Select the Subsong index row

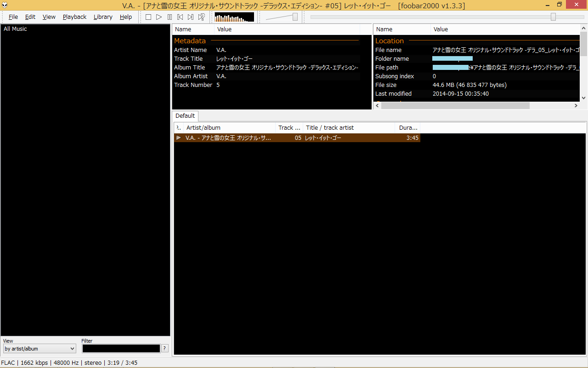[477, 76]
